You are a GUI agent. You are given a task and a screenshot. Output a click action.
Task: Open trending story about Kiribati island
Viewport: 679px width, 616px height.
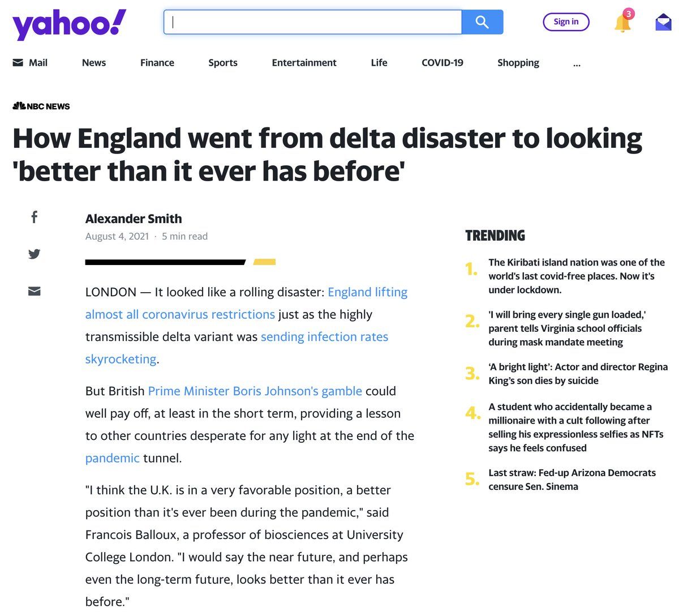577,276
